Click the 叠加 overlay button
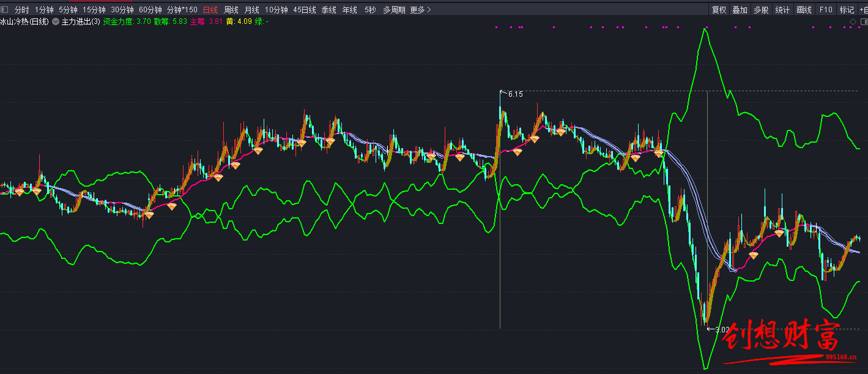The image size is (868, 374). point(740,10)
